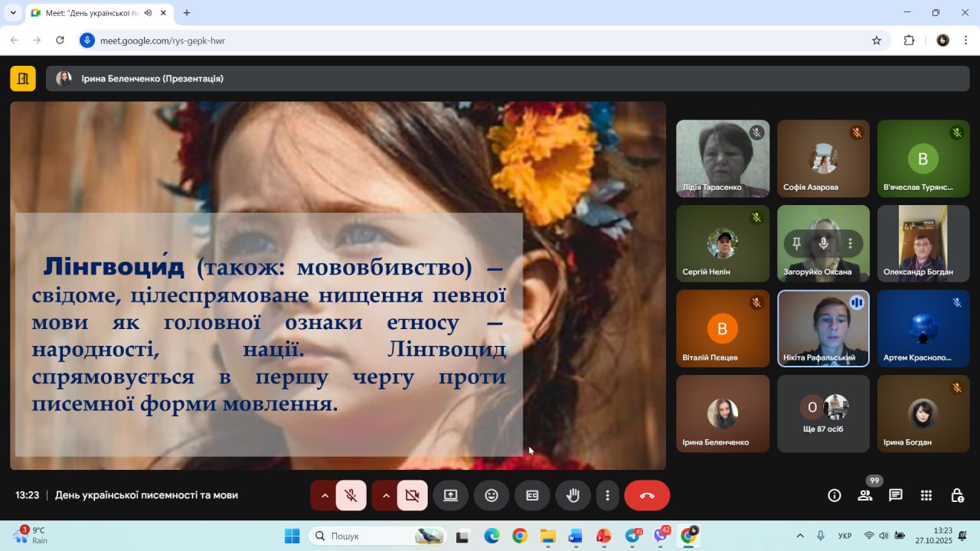
Task: Open the meeting details info icon
Action: pyautogui.click(x=835, y=495)
